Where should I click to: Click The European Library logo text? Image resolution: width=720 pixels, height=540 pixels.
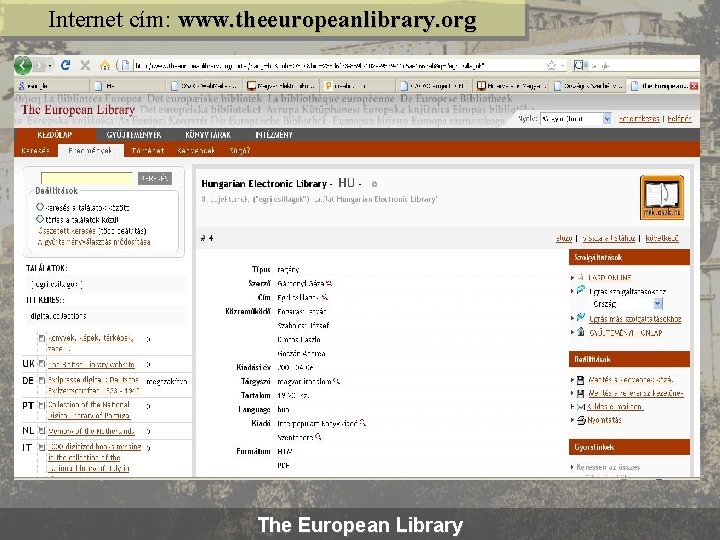click(78, 109)
